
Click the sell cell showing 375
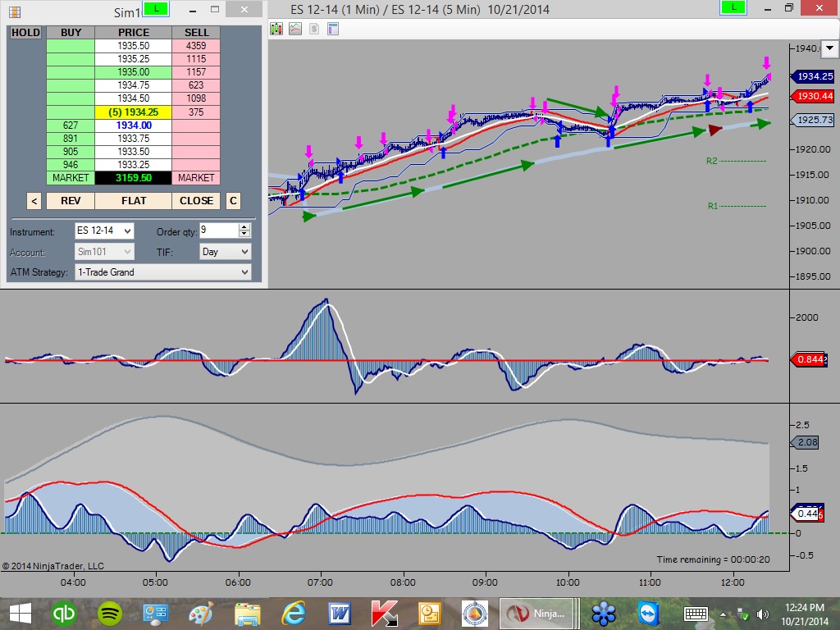(196, 112)
